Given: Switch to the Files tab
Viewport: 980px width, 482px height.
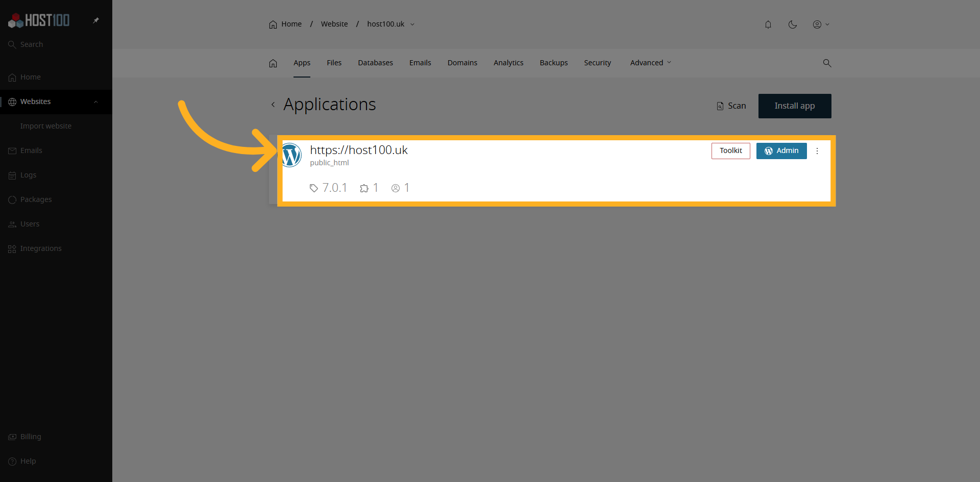Looking at the screenshot, I should [334, 63].
